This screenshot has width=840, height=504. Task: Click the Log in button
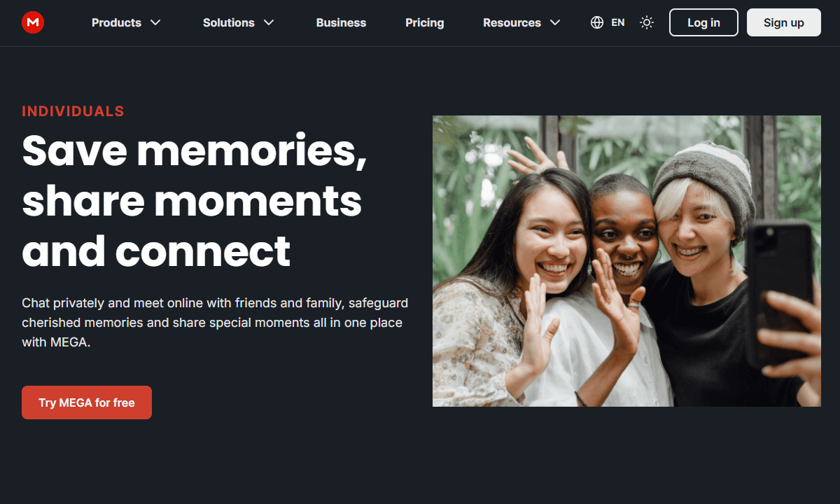703,22
